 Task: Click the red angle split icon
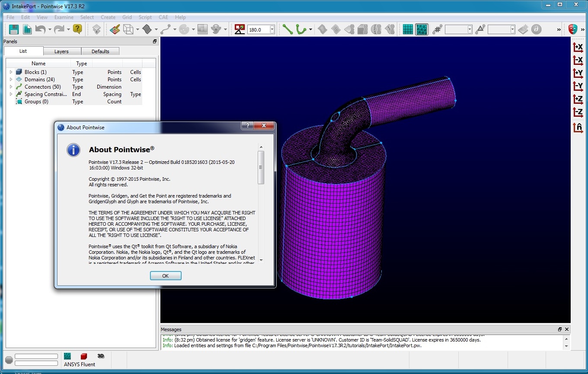240,29
